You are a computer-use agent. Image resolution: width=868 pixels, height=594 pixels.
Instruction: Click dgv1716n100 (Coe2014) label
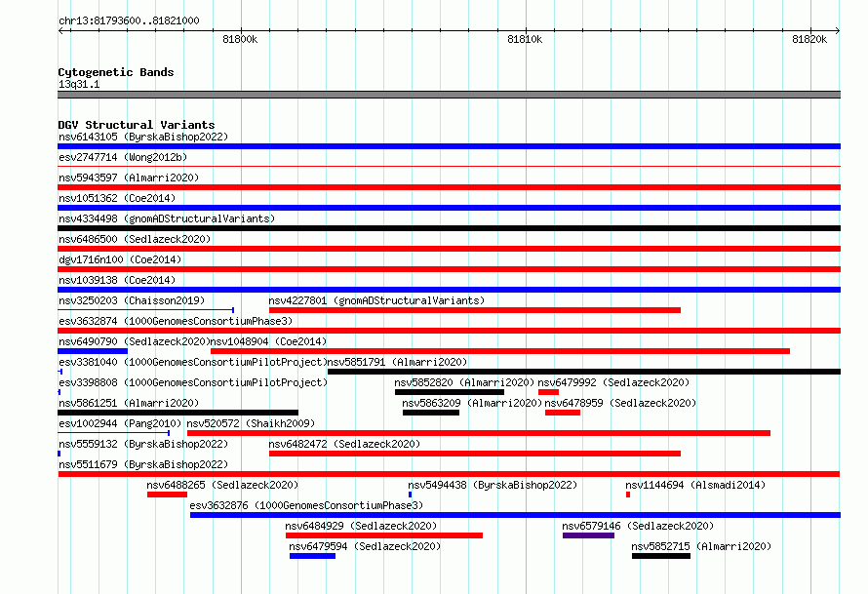[x=120, y=259]
